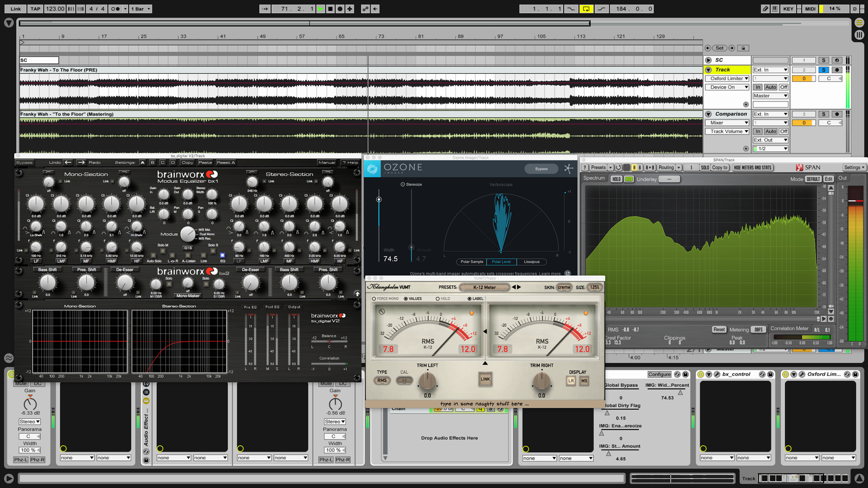Image resolution: width=868 pixels, height=488 pixels.
Task: Toggle the lock envelopes icon
Action: coord(743,48)
